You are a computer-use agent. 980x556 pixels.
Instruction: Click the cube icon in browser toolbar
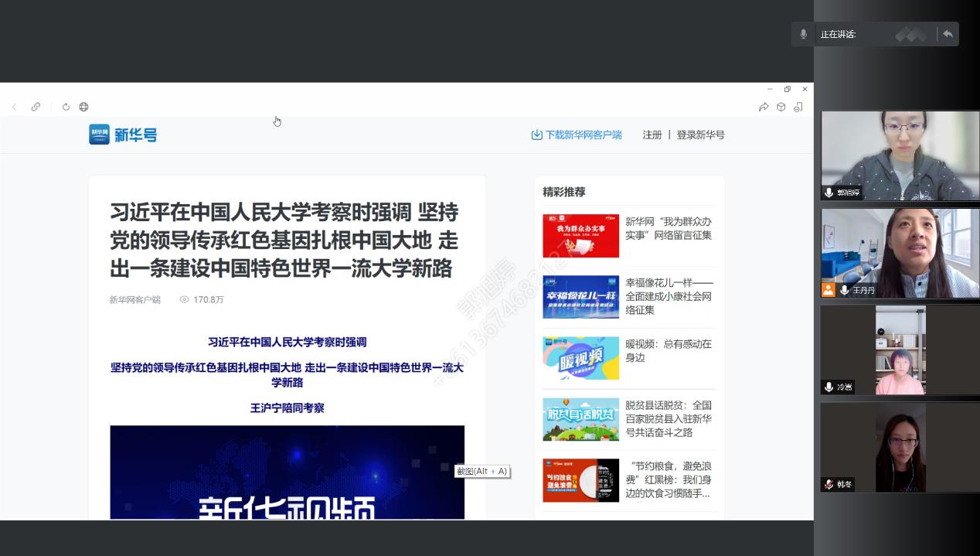point(781,107)
